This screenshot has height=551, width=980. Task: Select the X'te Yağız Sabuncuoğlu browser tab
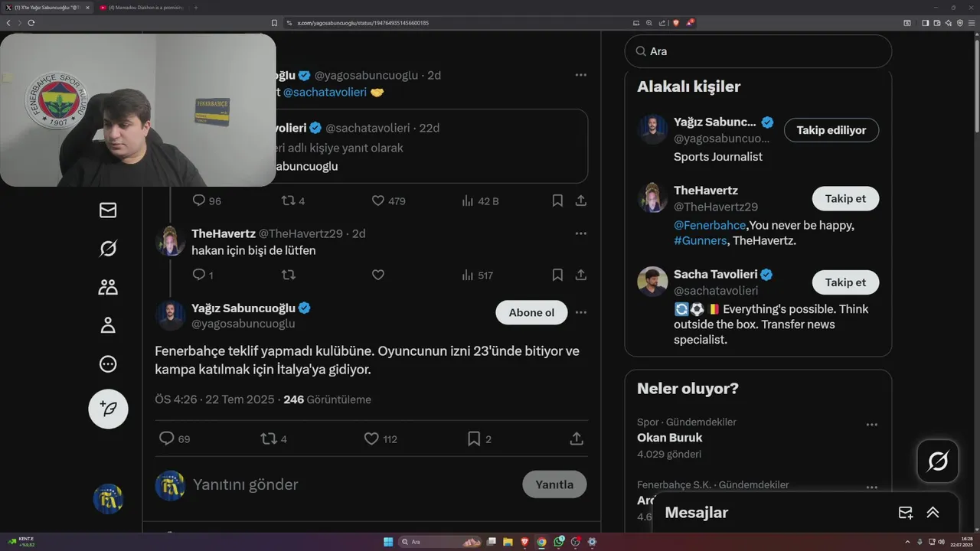click(47, 7)
